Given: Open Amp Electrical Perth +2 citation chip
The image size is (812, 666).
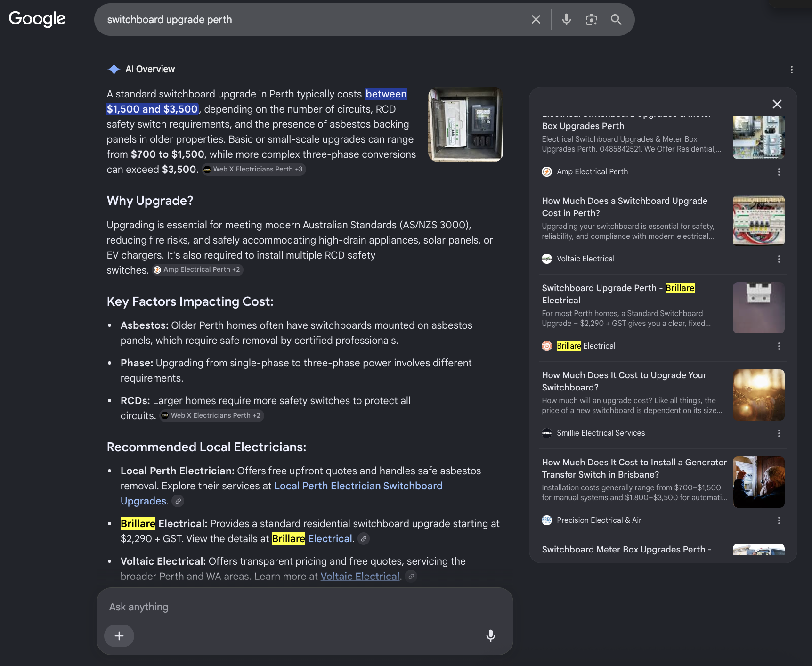Looking at the screenshot, I should (x=198, y=269).
